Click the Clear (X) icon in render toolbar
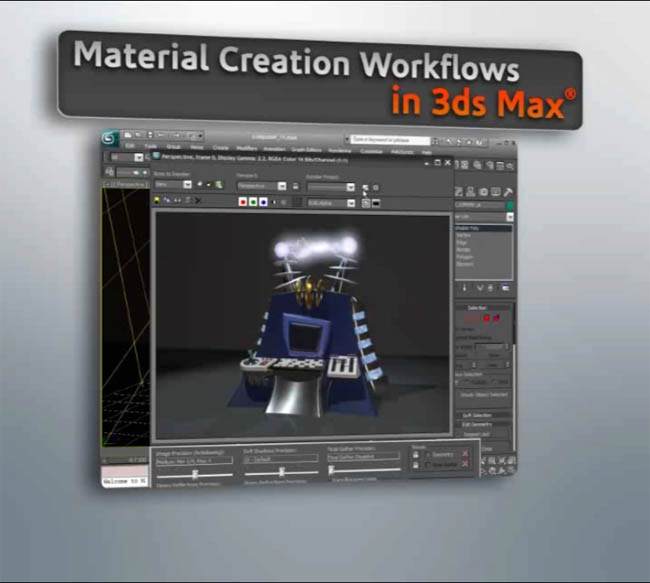 click(x=198, y=201)
